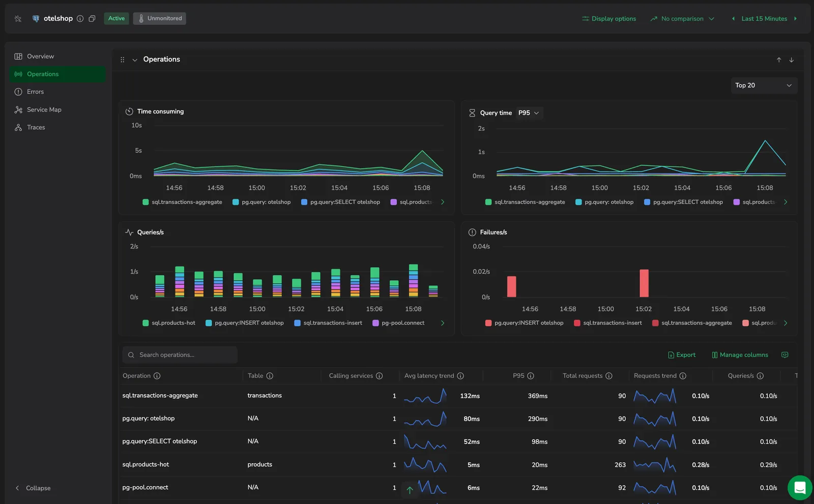Toggle sql.transactions-insert in Failures/s legend

(608, 323)
